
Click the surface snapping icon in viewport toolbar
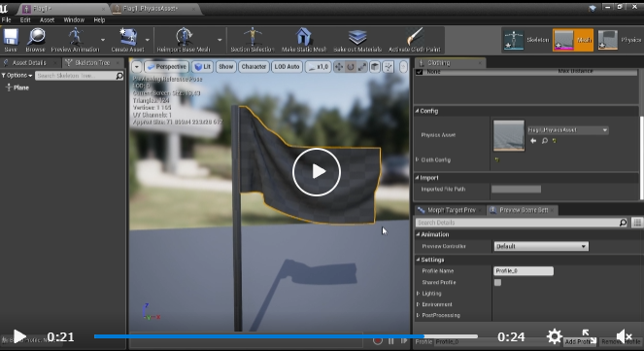tap(389, 67)
